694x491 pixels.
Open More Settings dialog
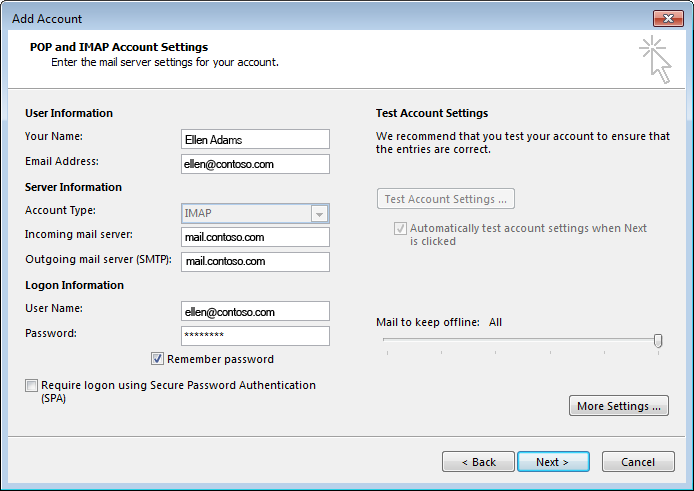point(619,406)
